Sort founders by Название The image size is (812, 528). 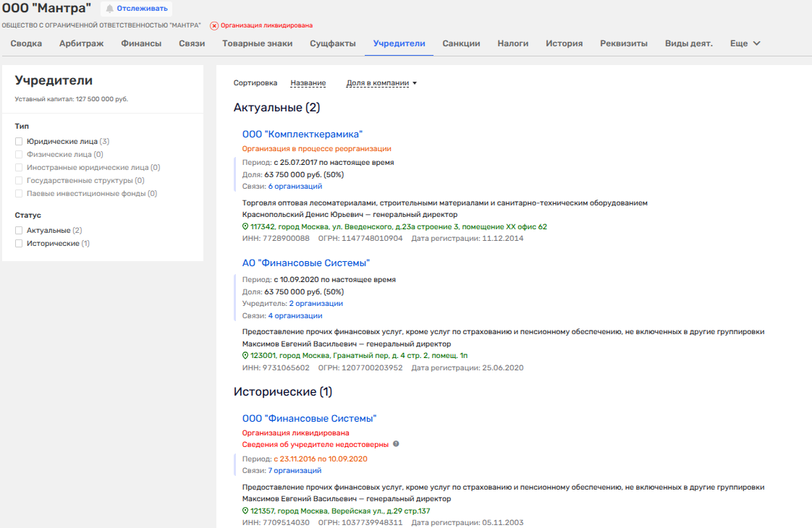(308, 83)
